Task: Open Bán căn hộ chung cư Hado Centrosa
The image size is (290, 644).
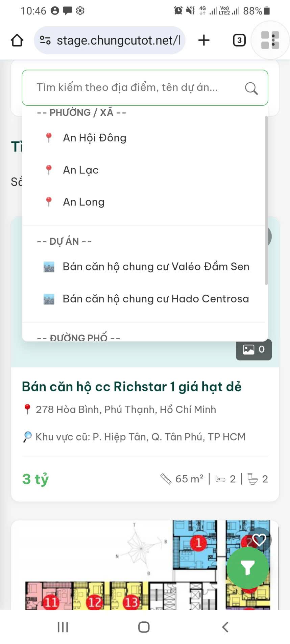Action: (x=155, y=299)
